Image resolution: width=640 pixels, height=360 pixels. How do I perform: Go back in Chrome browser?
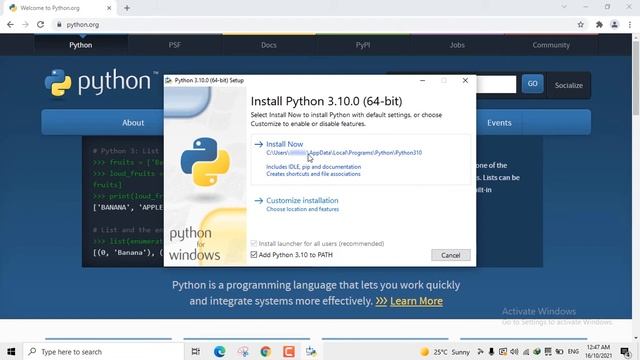pyautogui.click(x=10, y=24)
